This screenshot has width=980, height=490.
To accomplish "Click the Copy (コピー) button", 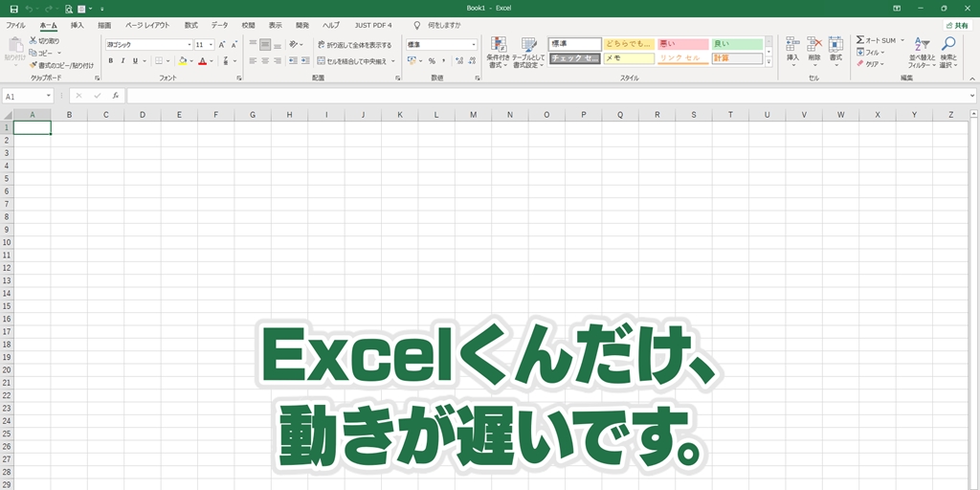I will pyautogui.click(x=42, y=54).
